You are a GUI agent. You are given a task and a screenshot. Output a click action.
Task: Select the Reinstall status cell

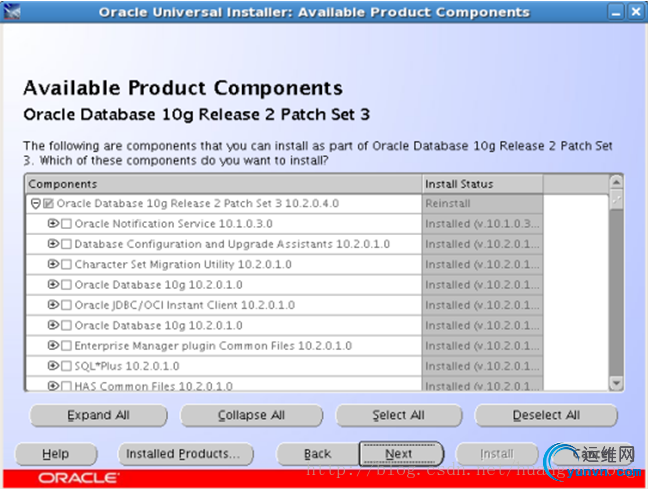(x=482, y=203)
